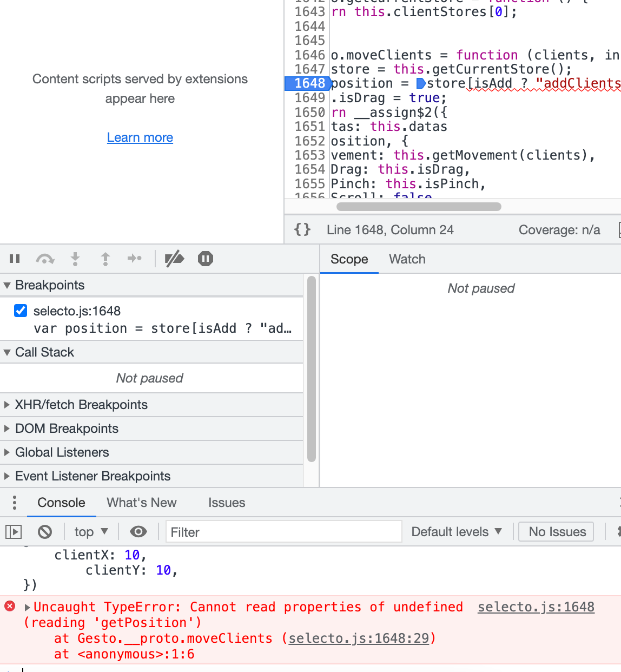
Task: Click the Step arrow icon in debugger toolbar
Action: point(135,259)
